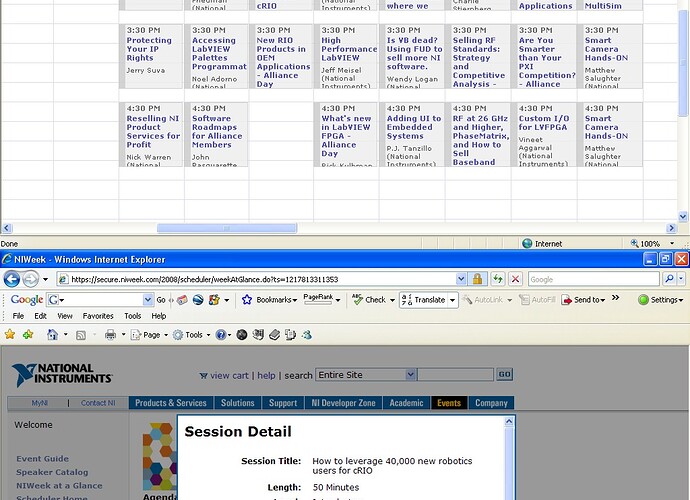The width and height of the screenshot is (690, 500).
Task: Expand the Page menu dropdown
Action: [166, 335]
